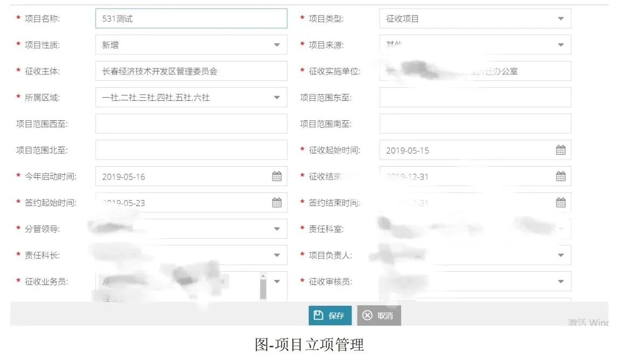The width and height of the screenshot is (621, 364).
Task: Click the 取消 cancel button
Action: pos(379,315)
